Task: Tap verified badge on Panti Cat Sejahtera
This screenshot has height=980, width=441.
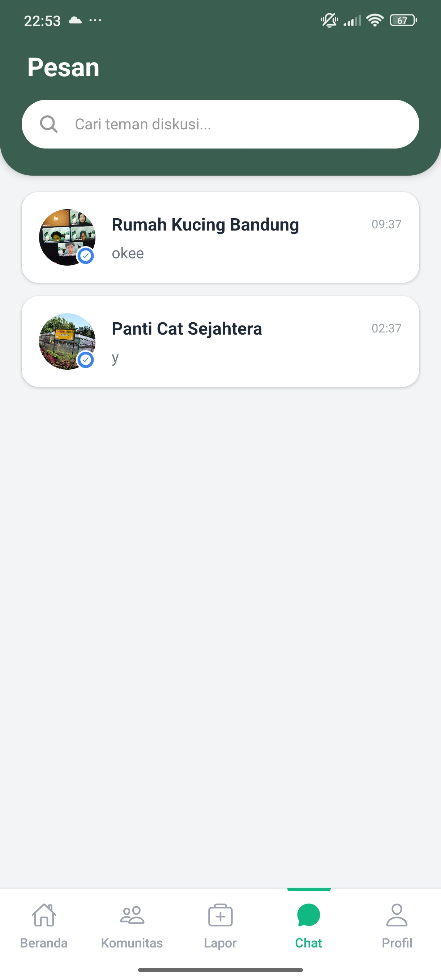Action: pos(86,360)
